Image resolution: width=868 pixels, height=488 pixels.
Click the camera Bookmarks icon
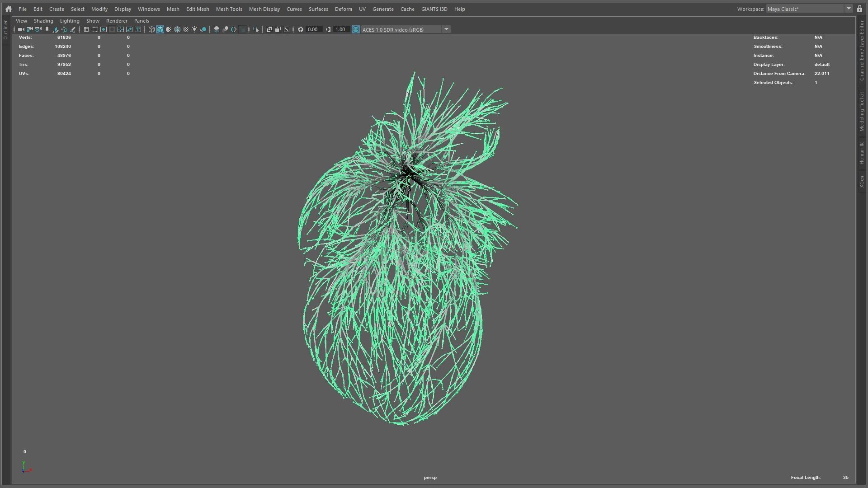tap(47, 29)
